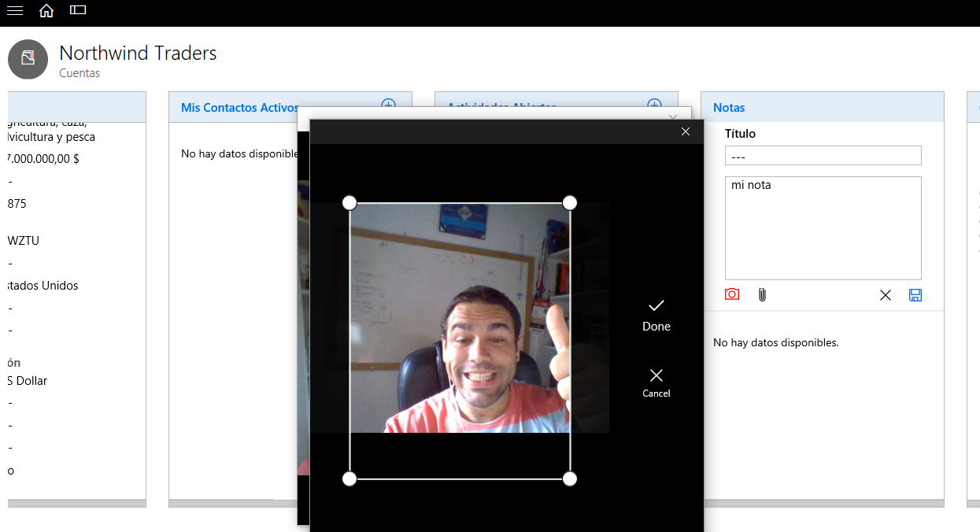Save the note with the floppy disk icon
This screenshot has height=532, width=980.
[x=915, y=295]
